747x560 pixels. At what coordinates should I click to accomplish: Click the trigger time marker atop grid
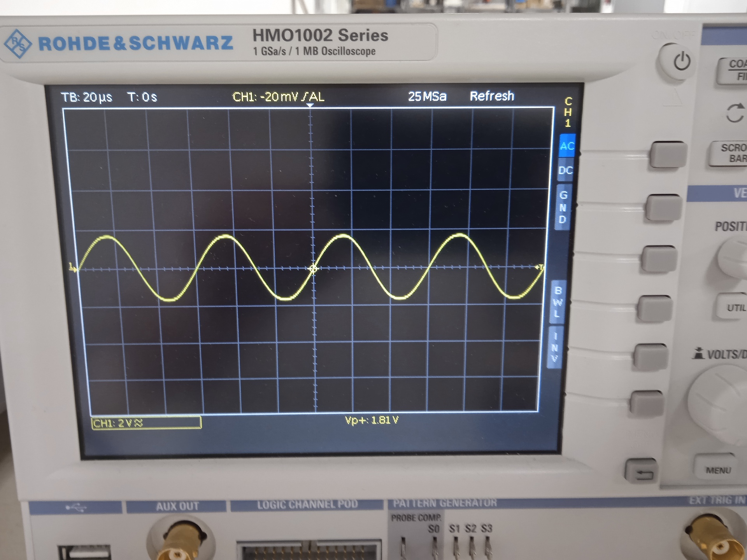point(310,105)
